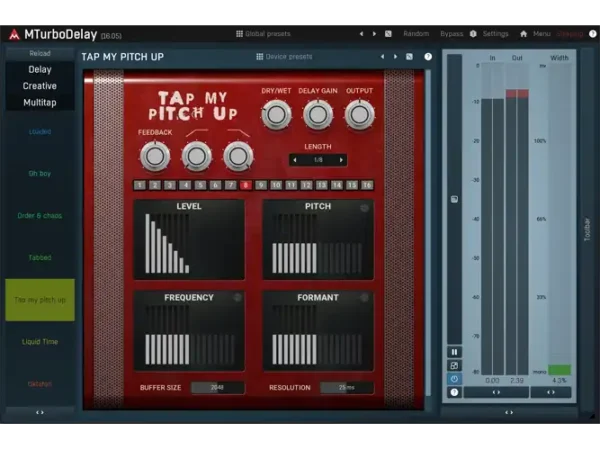Screen dimensions: 600x450
Task: Click the home icon in top bar
Action: [523, 34]
